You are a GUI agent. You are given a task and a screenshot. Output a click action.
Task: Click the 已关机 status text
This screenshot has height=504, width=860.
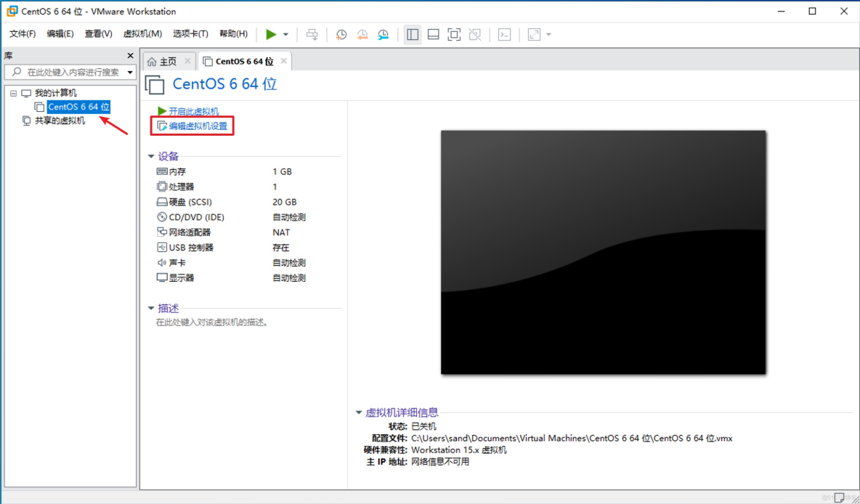click(x=424, y=426)
